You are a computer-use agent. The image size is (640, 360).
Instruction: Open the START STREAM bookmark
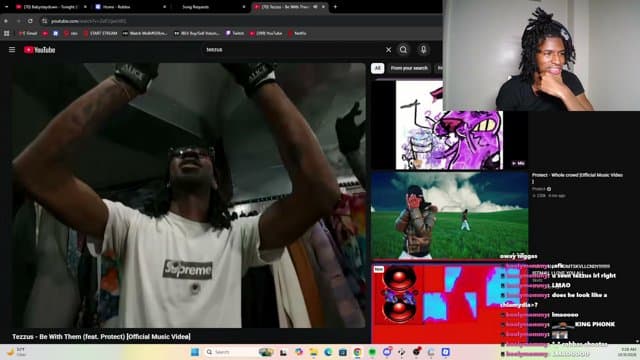(x=100, y=33)
